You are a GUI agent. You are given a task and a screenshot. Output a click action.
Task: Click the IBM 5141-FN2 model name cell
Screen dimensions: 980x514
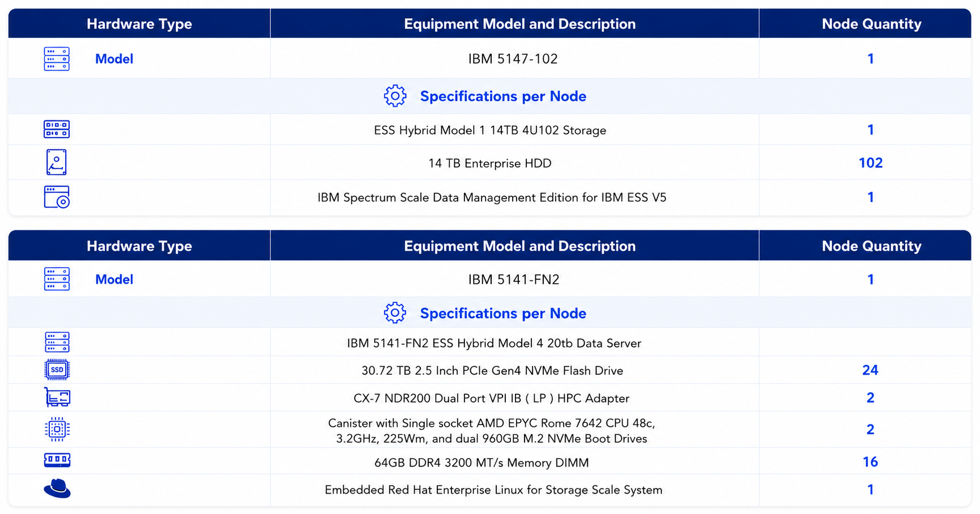pyautogui.click(x=514, y=280)
